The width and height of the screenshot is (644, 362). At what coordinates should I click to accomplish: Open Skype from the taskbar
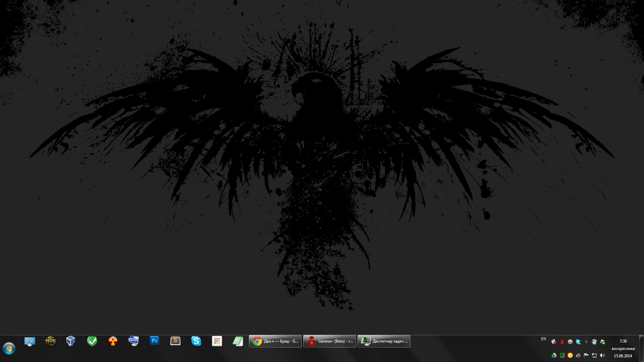click(196, 341)
